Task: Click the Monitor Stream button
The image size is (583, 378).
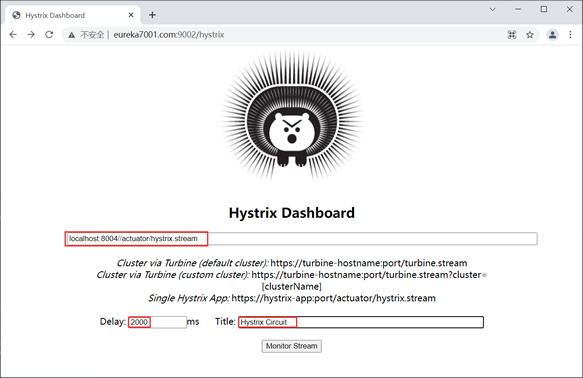Action: (292, 346)
